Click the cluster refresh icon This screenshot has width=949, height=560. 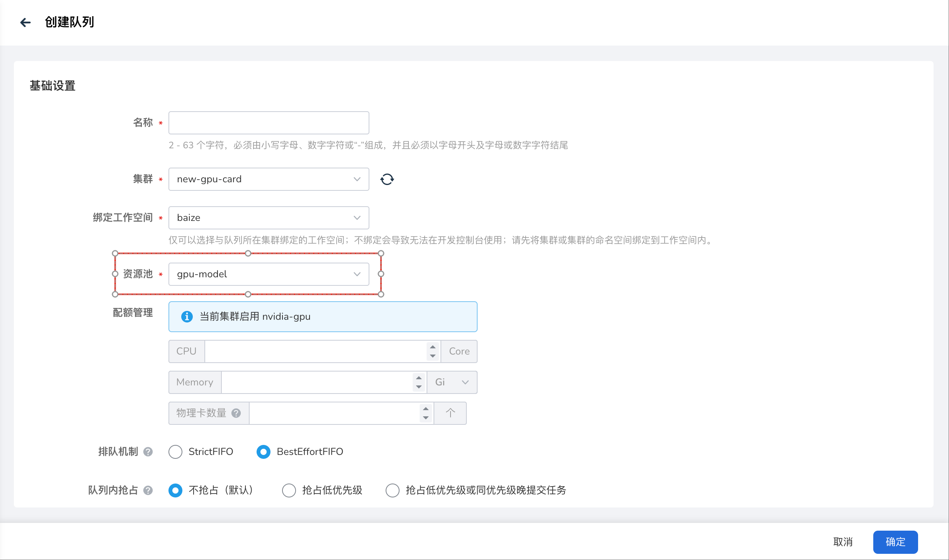387,179
